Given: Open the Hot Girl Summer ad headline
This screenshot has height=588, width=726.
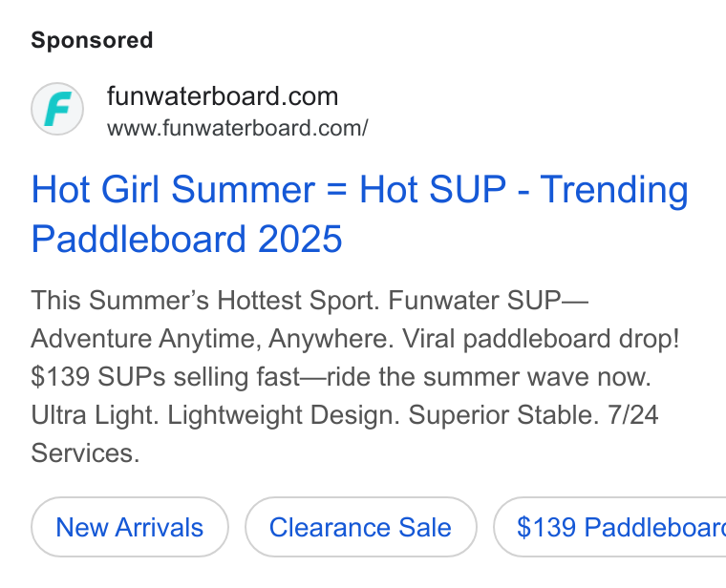Looking at the screenshot, I should tap(360, 214).
